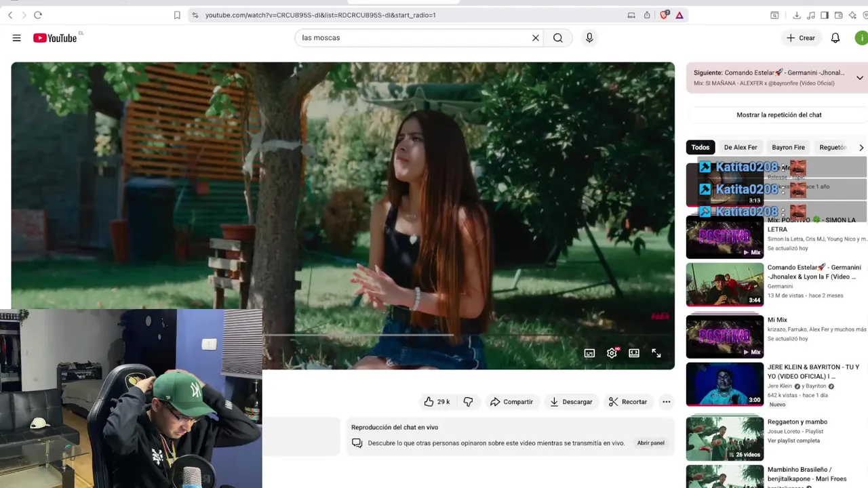Viewport: 868px width, 488px height.
Task: Open site settings icon beside URL
Action: (195, 15)
